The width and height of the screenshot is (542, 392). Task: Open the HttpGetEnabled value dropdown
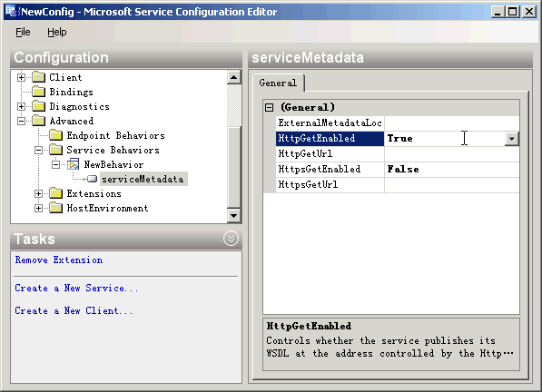(511, 139)
